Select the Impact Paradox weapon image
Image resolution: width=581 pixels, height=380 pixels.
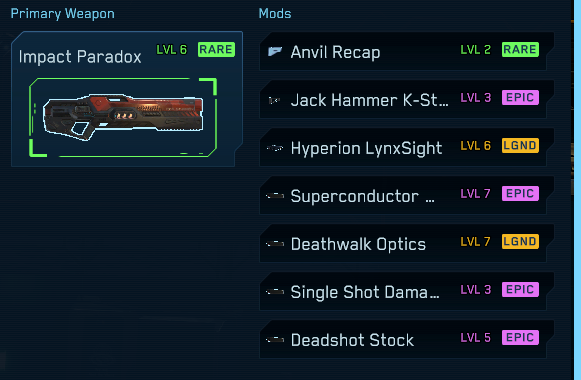point(123,117)
